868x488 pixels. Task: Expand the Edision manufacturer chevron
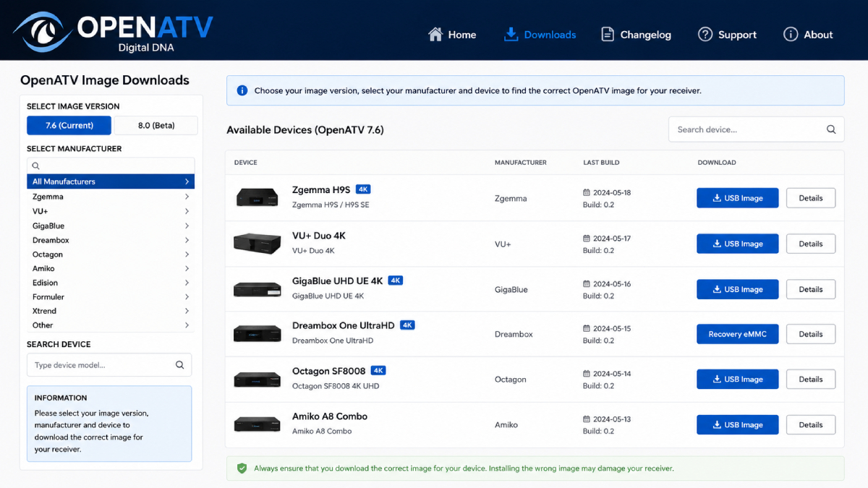[x=187, y=283]
